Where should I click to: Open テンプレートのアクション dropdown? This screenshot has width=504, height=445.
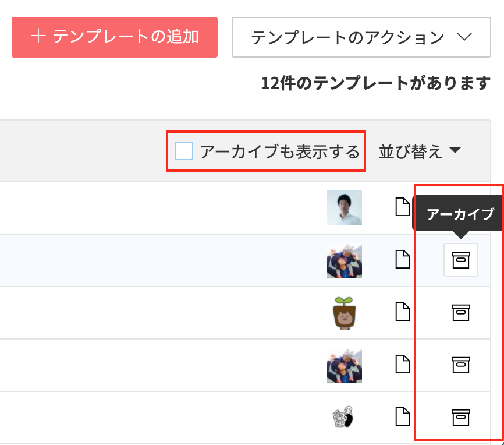click(361, 37)
